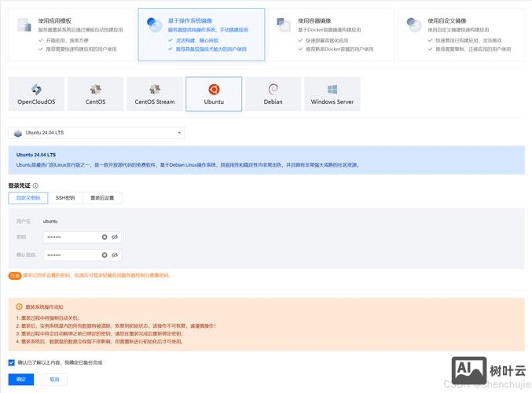This screenshot has width=532, height=393.
Task: Click the login credential info icon
Action: point(35,185)
